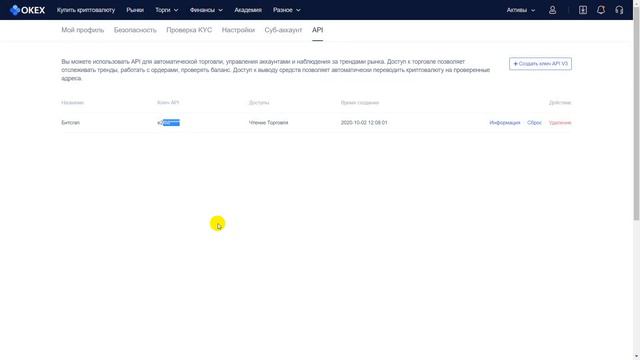Switch to the Безопасность tab

[135, 30]
